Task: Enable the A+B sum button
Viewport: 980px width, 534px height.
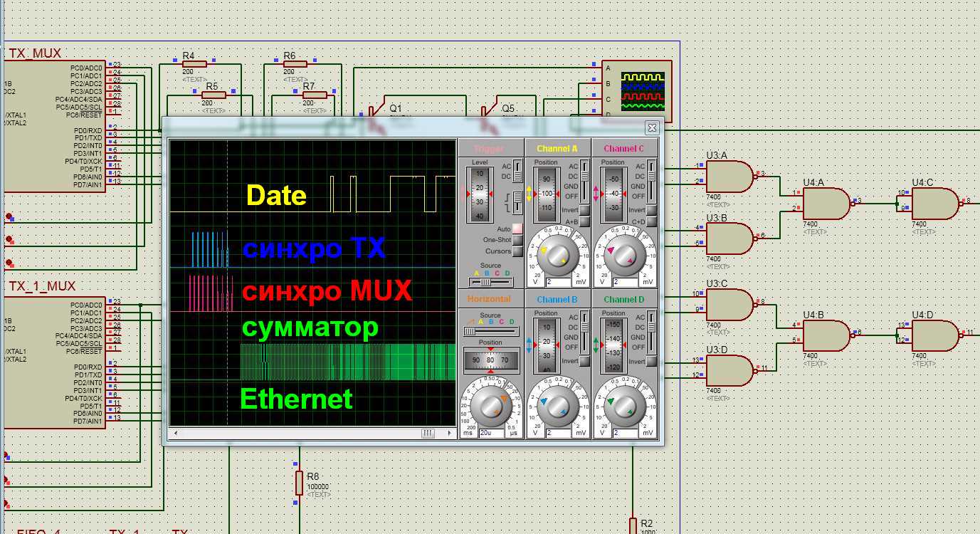Action: click(x=584, y=221)
